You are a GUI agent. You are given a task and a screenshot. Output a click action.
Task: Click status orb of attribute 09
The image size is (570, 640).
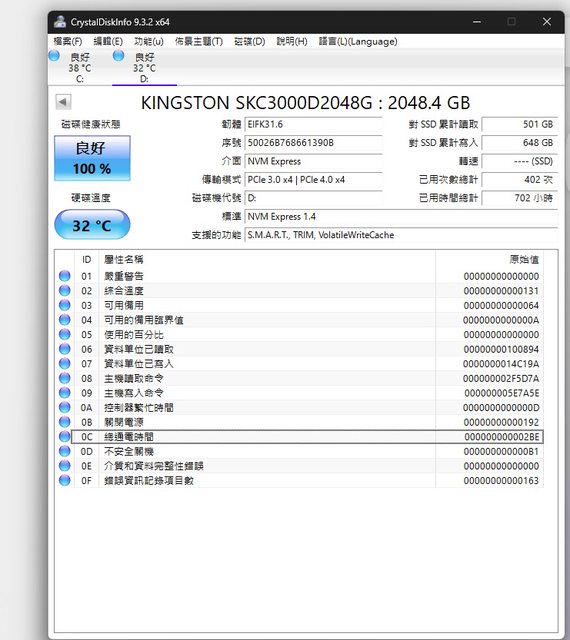pos(65,393)
